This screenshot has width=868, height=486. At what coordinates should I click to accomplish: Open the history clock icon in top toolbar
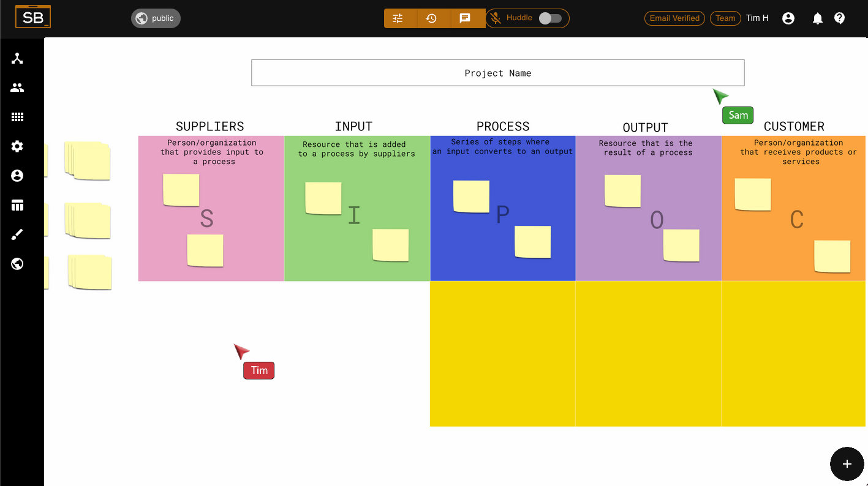tap(432, 18)
